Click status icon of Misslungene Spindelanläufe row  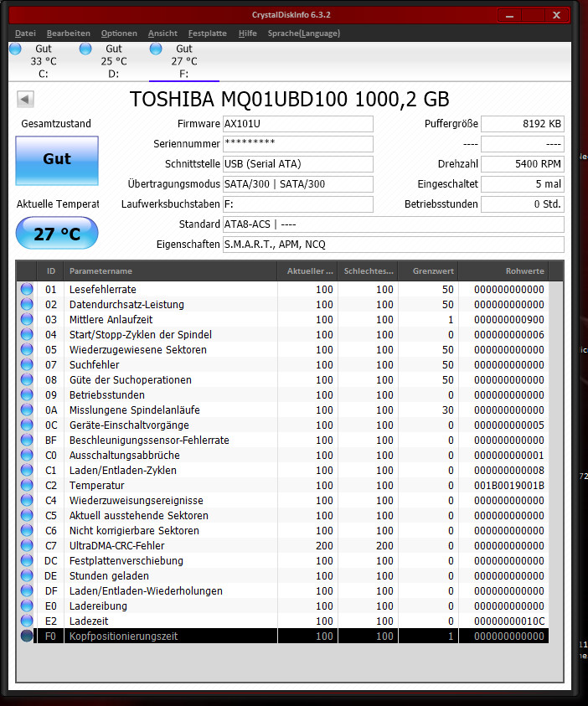(x=27, y=410)
